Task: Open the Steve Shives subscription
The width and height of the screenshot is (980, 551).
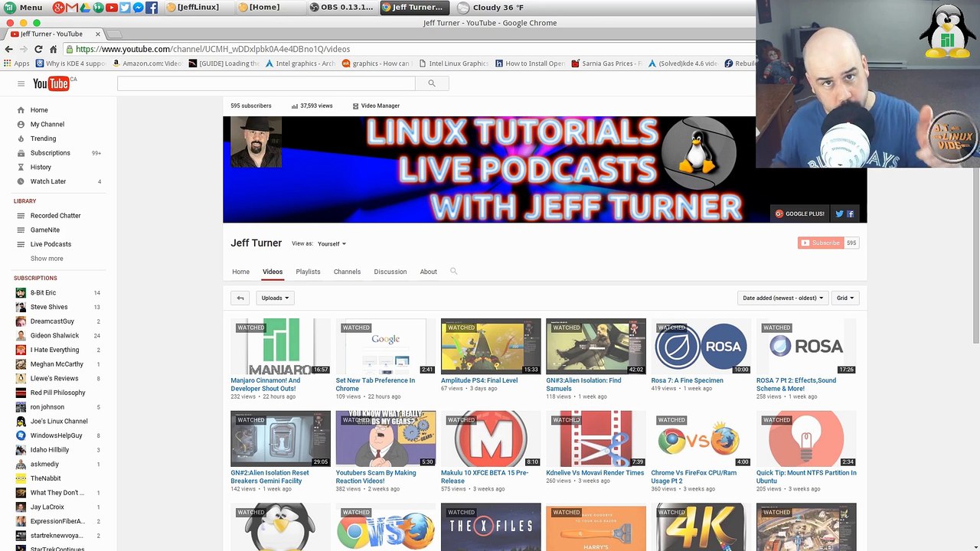Action: (49, 307)
